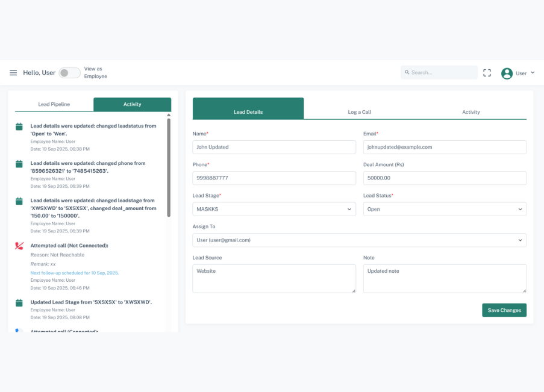The width and height of the screenshot is (544, 392).
Task: Click the calendar icon on phone change entry
Action: 18,164
